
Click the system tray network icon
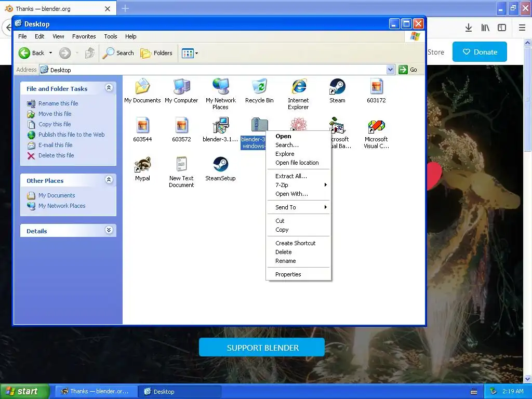click(493, 391)
